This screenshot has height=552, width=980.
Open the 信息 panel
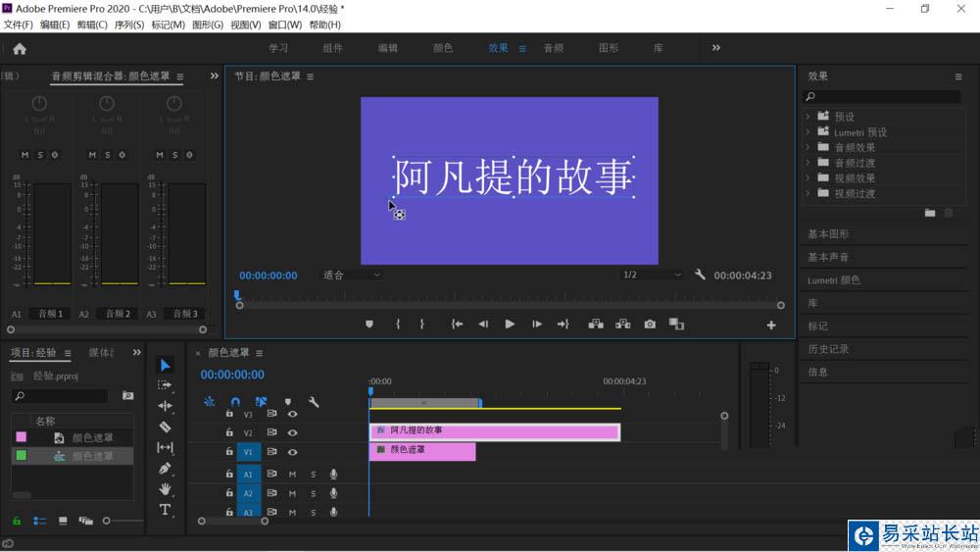(817, 372)
